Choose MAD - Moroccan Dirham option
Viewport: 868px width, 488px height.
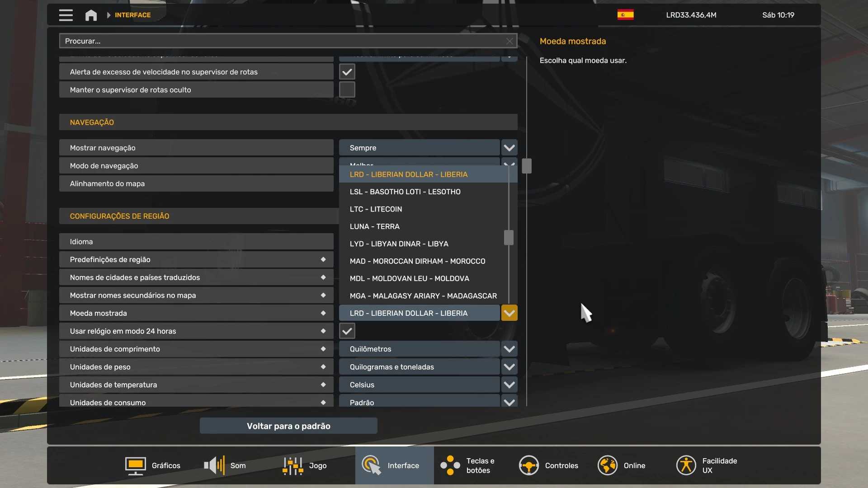(x=417, y=261)
